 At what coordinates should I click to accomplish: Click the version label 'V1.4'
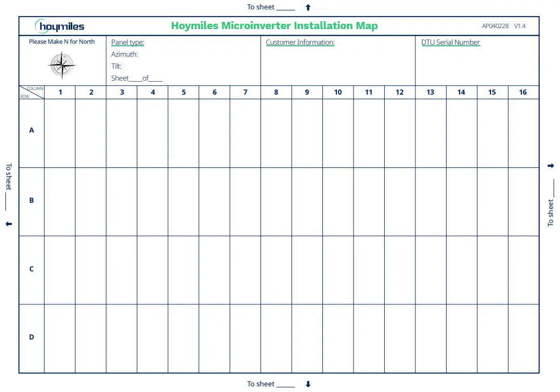pos(519,26)
